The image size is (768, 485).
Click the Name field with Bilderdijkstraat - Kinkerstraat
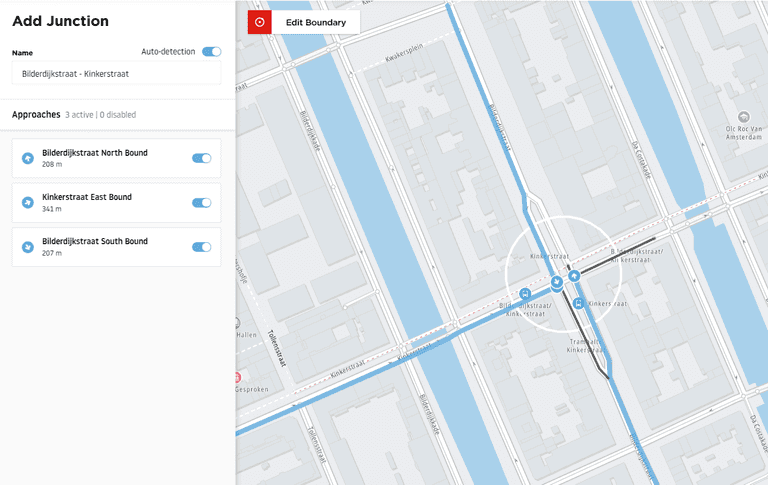point(116,74)
